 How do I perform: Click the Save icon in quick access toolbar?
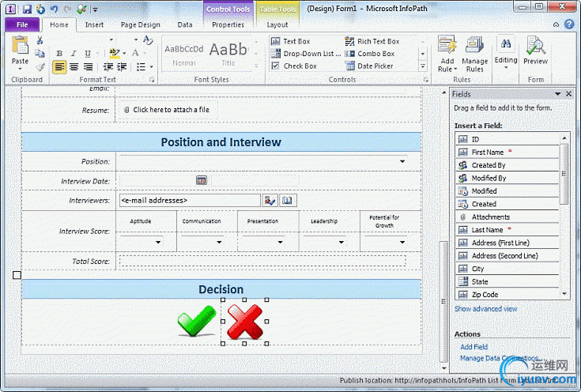[x=27, y=9]
